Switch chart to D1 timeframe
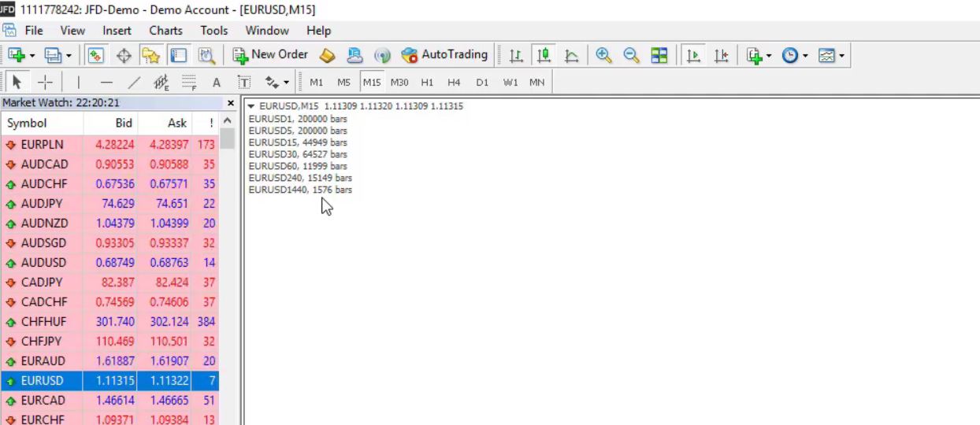This screenshot has height=425, width=980. coord(482,82)
